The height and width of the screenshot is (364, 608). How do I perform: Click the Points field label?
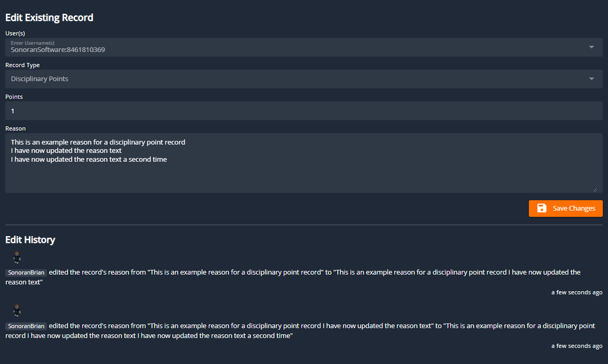(x=14, y=97)
